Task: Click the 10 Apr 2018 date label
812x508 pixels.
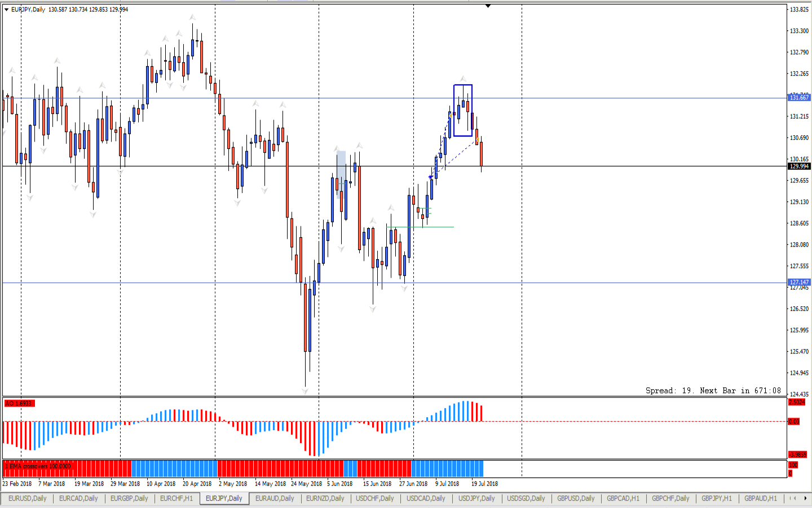Action: click(x=161, y=484)
